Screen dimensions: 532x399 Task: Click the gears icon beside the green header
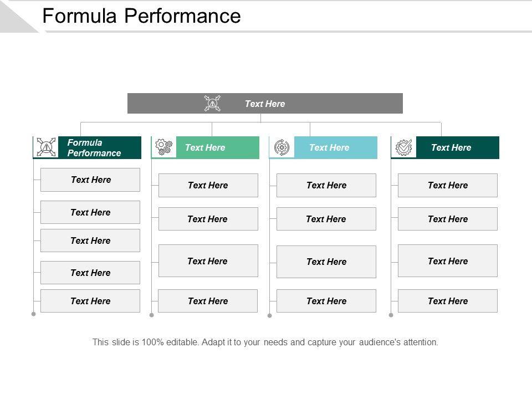(164, 147)
